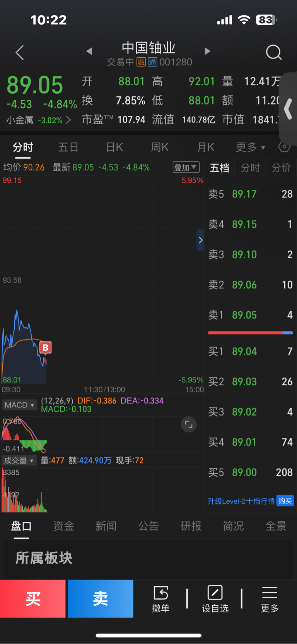Open the 全景 overview tab
The width and height of the screenshot is (297, 644).
pyautogui.click(x=276, y=526)
